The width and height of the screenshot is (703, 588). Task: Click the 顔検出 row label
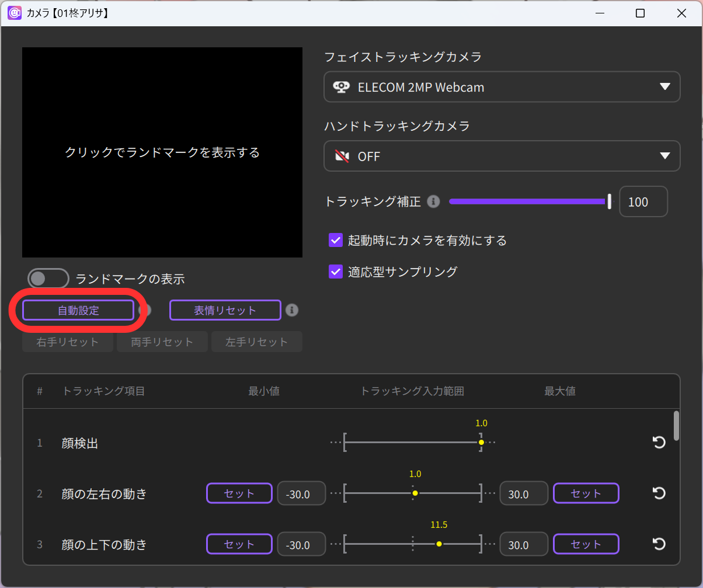pyautogui.click(x=79, y=443)
